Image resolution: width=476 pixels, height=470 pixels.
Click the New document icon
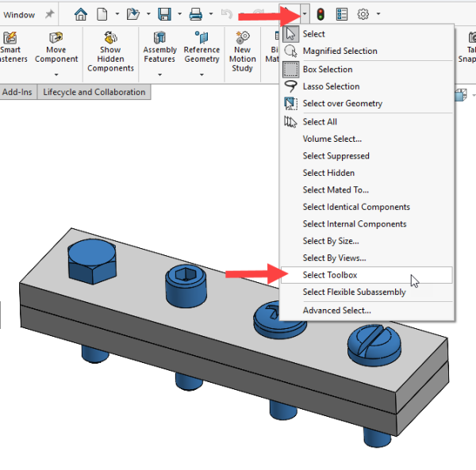point(102,13)
